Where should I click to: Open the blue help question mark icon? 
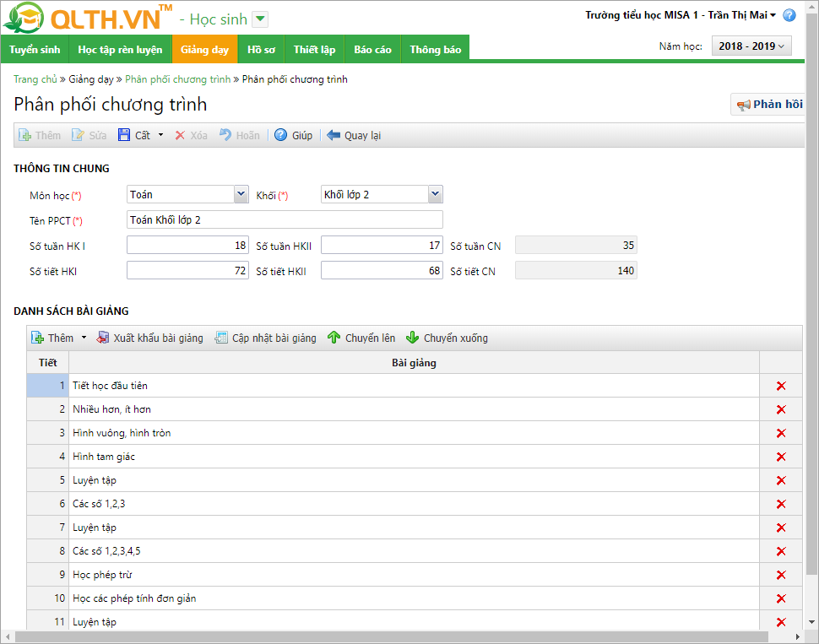pyautogui.click(x=789, y=15)
